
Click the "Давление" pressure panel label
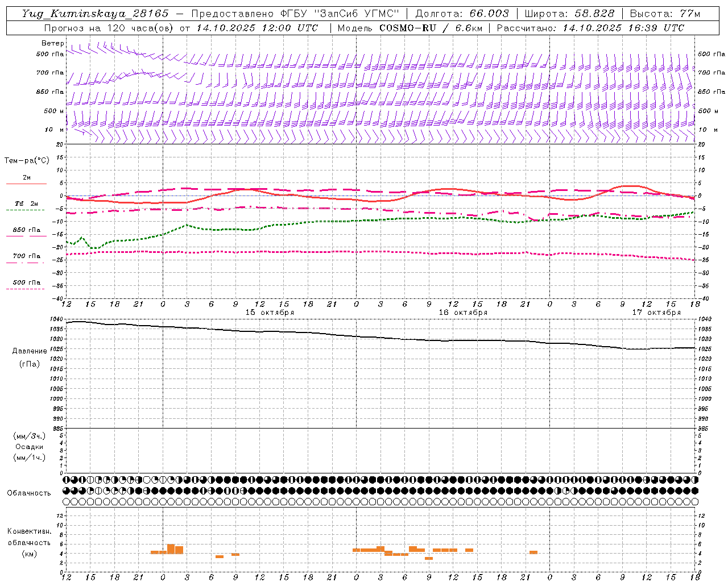30,351
